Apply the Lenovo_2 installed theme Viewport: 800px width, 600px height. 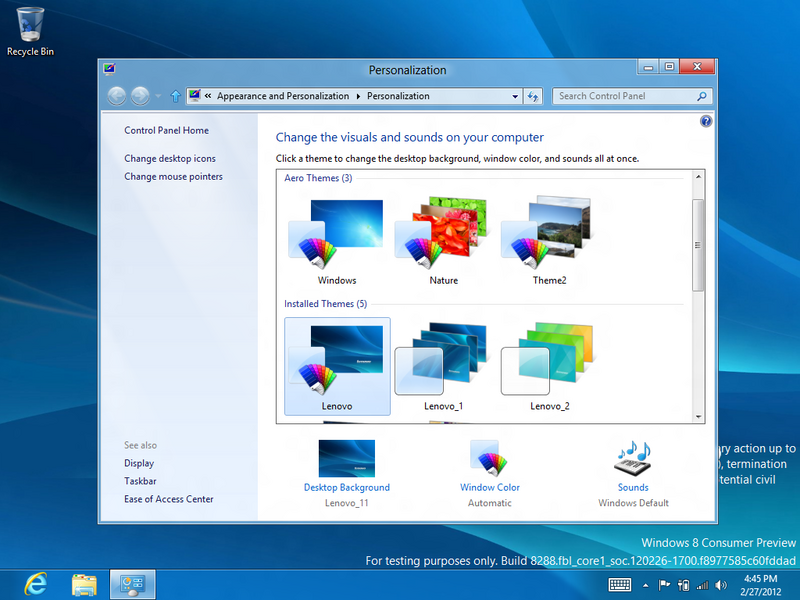[549, 365]
